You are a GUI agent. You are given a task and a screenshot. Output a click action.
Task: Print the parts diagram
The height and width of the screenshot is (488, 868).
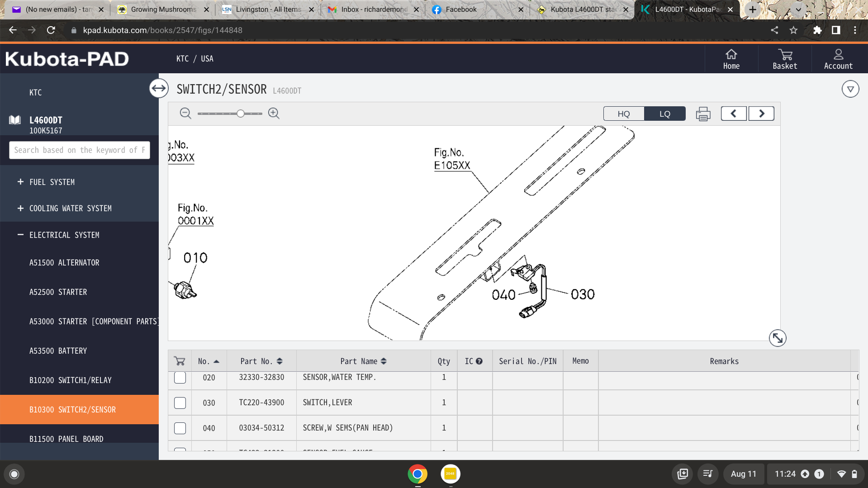(x=703, y=114)
